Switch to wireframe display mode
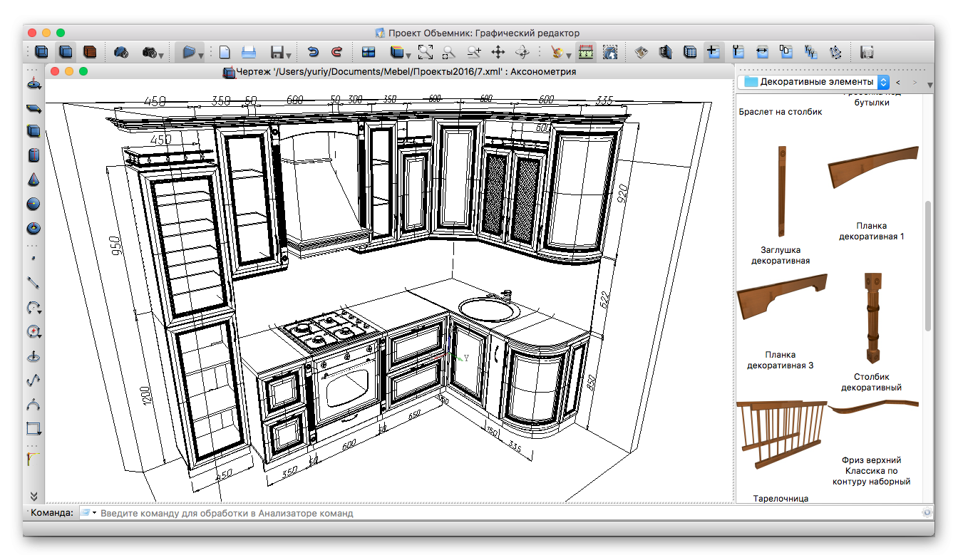Screen dimensions: 958x560 pyautogui.click(x=42, y=52)
